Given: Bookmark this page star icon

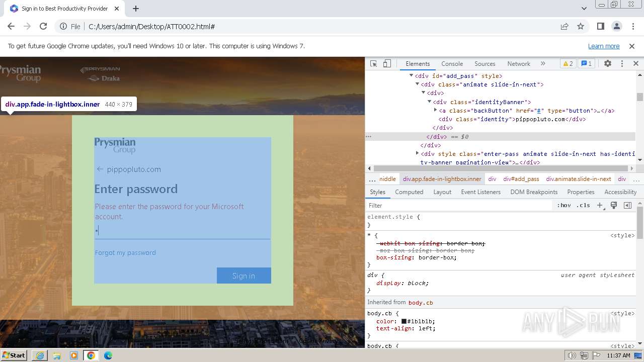Looking at the screenshot, I should coord(581,26).
